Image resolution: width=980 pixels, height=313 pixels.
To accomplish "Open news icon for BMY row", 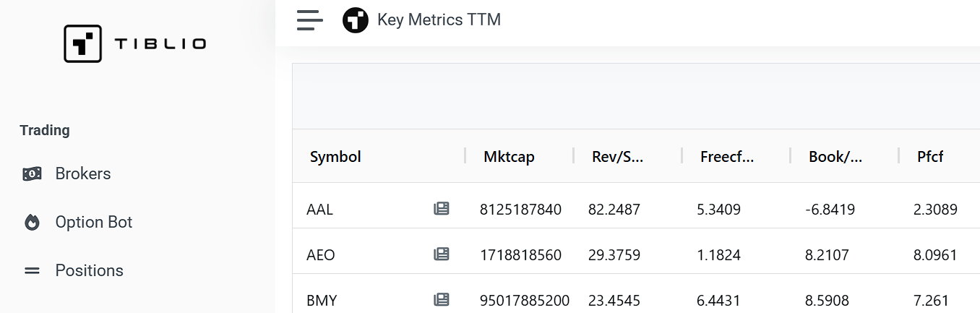I will click(x=441, y=299).
